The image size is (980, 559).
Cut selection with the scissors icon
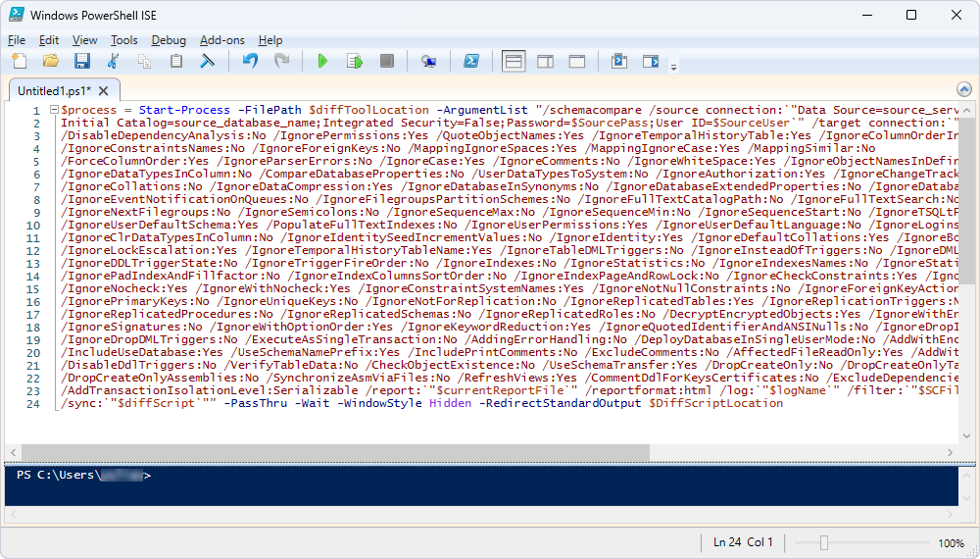(x=113, y=61)
